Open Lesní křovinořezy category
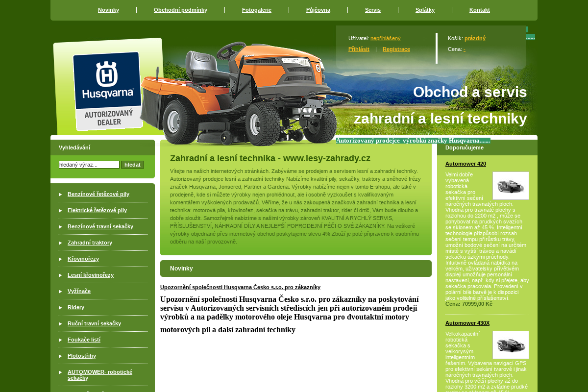The height and width of the screenshot is (392, 588). pos(91,275)
